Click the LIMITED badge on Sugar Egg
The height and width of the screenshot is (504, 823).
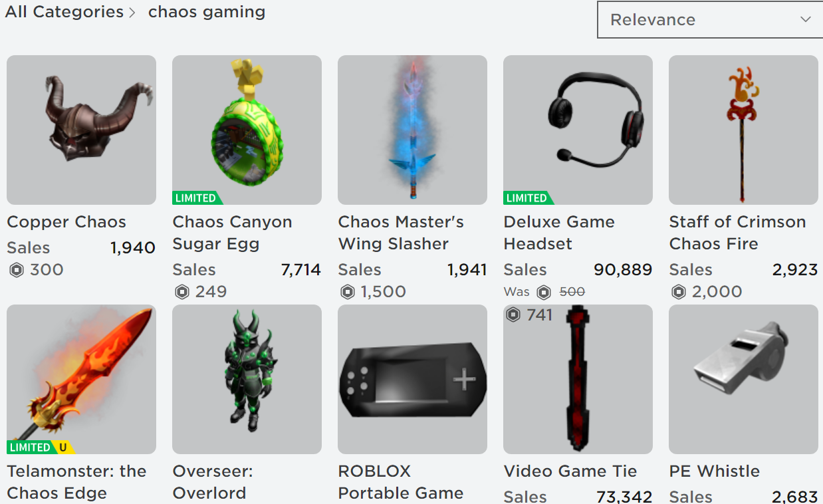[197, 198]
